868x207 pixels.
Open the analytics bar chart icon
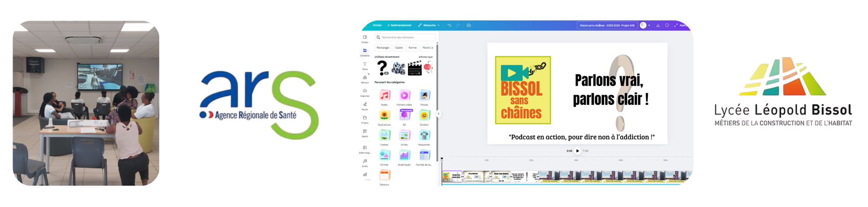pyautogui.click(x=658, y=25)
